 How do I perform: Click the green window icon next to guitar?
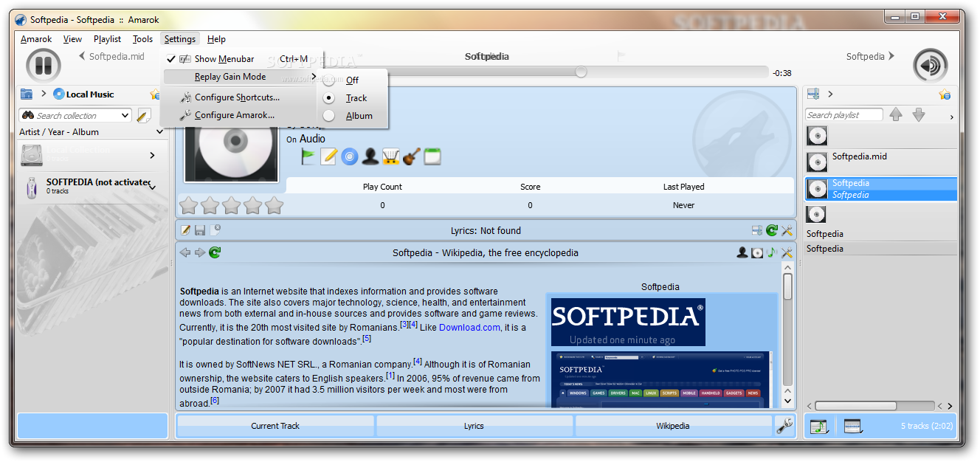click(432, 156)
